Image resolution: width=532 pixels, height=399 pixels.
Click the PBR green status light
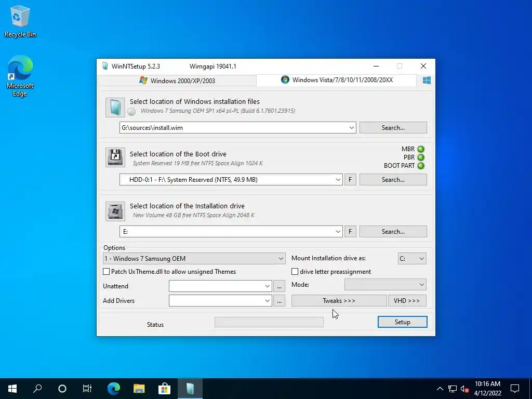pos(421,157)
